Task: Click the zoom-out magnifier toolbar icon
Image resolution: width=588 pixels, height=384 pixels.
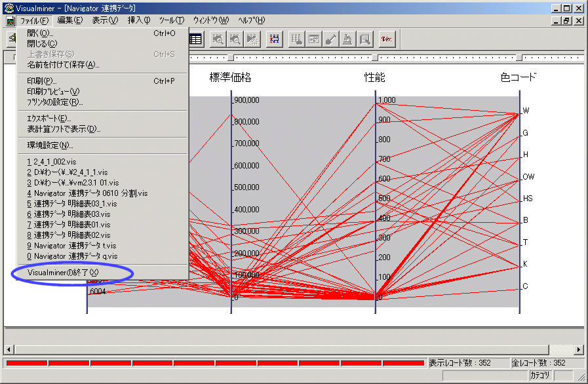Action: tap(235, 39)
